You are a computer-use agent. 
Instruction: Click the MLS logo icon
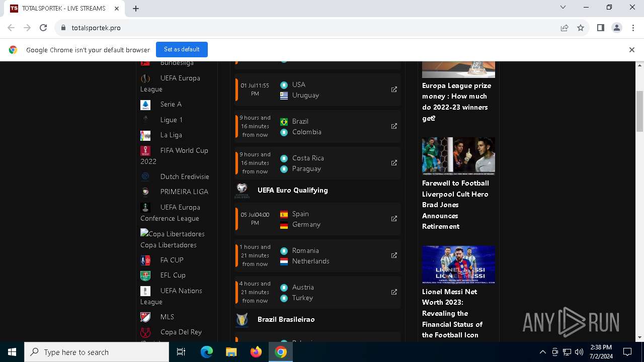(x=145, y=317)
